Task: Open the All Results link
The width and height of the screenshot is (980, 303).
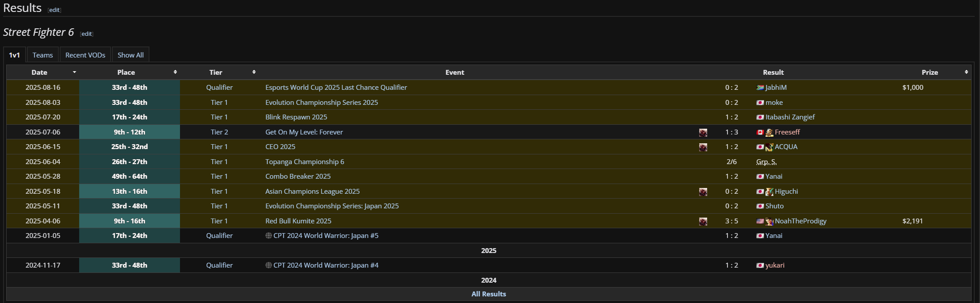Action: [x=489, y=294]
